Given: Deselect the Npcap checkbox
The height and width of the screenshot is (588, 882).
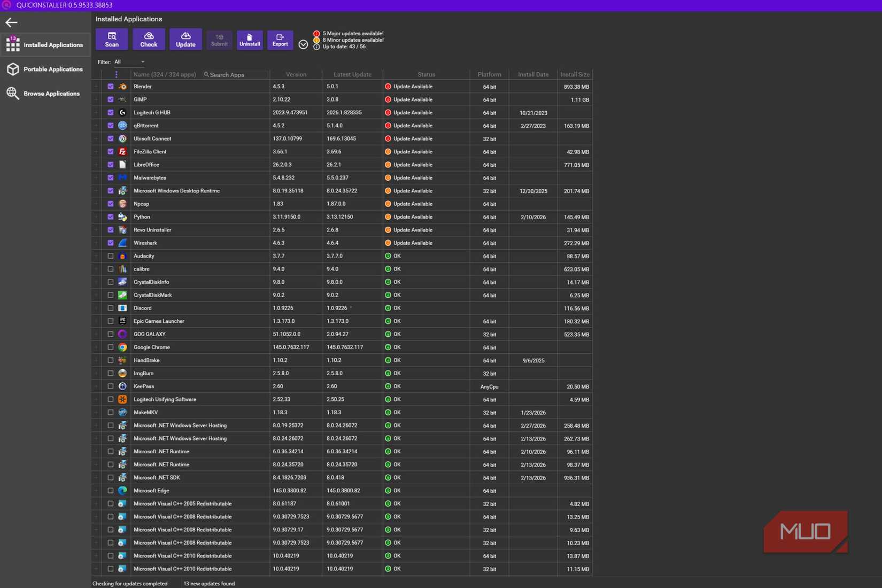Looking at the screenshot, I should click(111, 204).
